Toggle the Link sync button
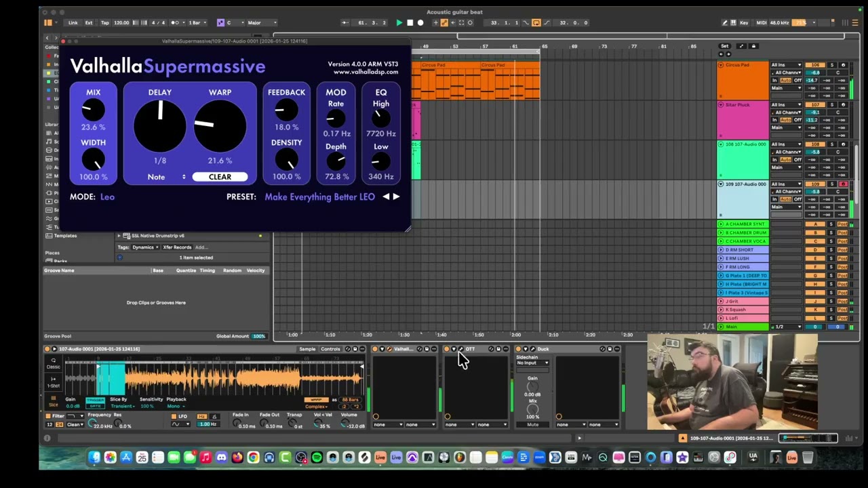The image size is (868, 488). tap(73, 22)
